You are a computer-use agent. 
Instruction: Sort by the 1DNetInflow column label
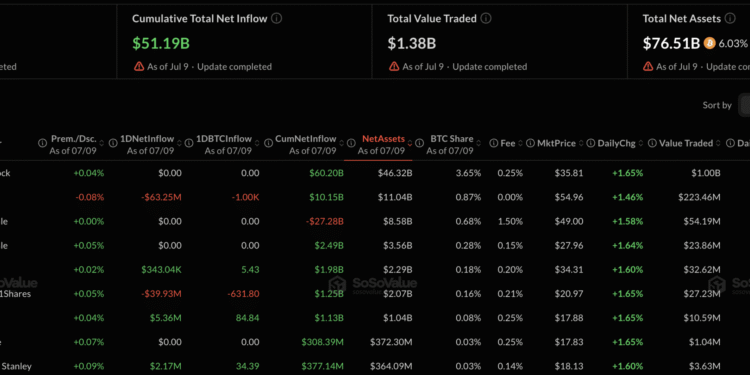tap(147, 139)
